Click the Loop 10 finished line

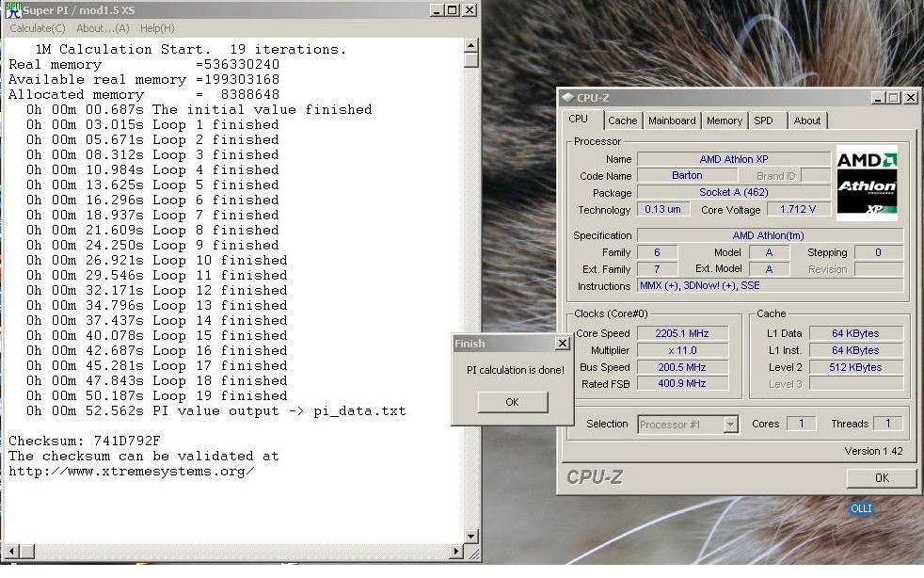coord(157,260)
